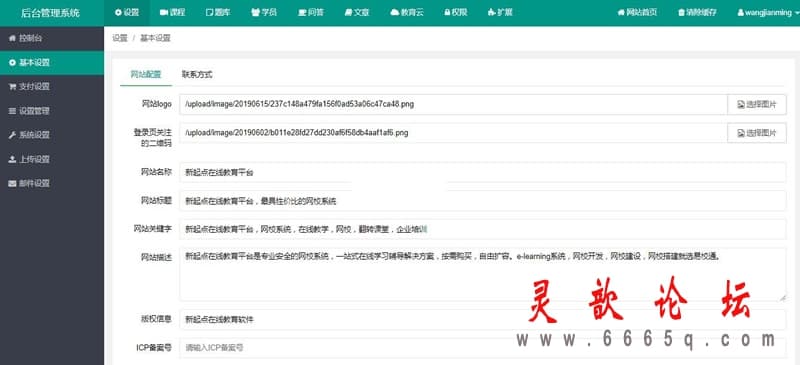Click 基本设置 in the breadcrumb
Image resolution: width=800 pixels, height=365 pixels.
155,38
